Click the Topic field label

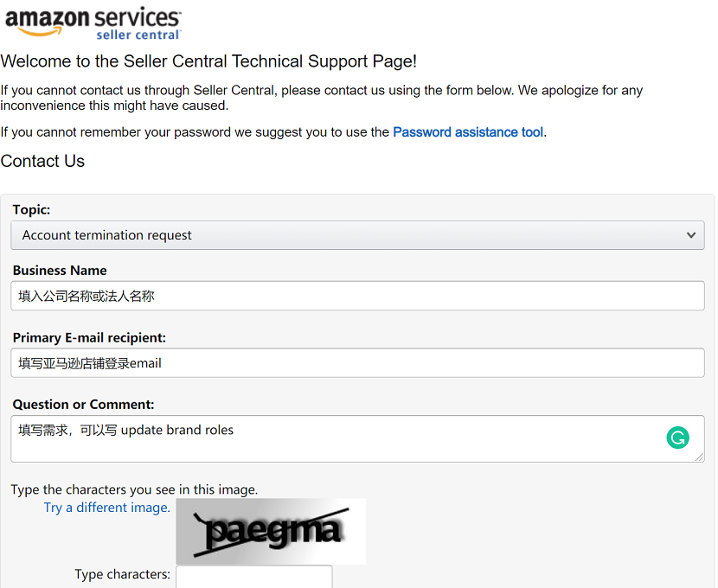pos(31,209)
